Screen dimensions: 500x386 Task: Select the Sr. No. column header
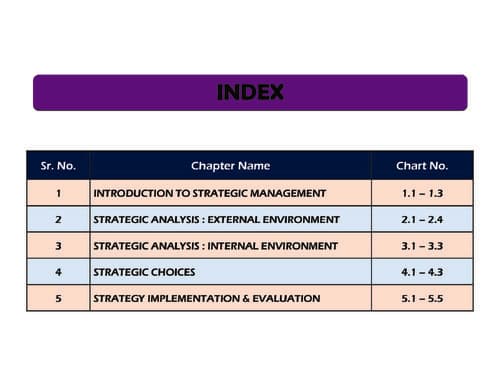pyautogui.click(x=58, y=166)
